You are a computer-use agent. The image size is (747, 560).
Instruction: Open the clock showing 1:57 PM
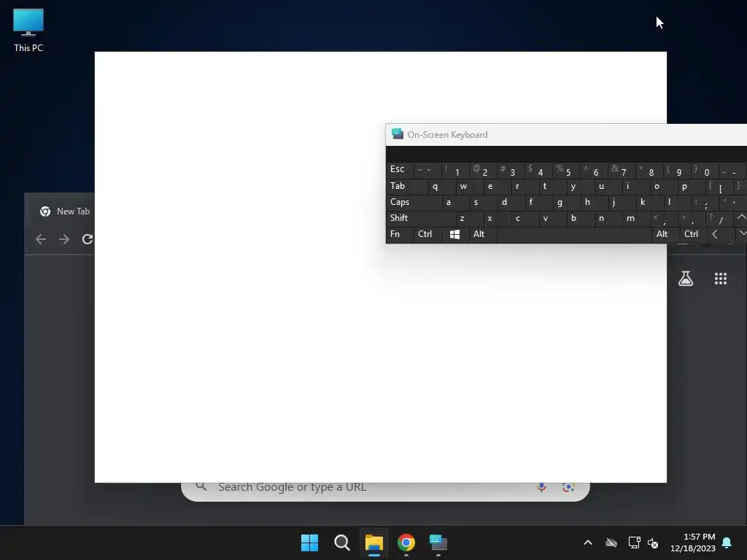click(693, 542)
